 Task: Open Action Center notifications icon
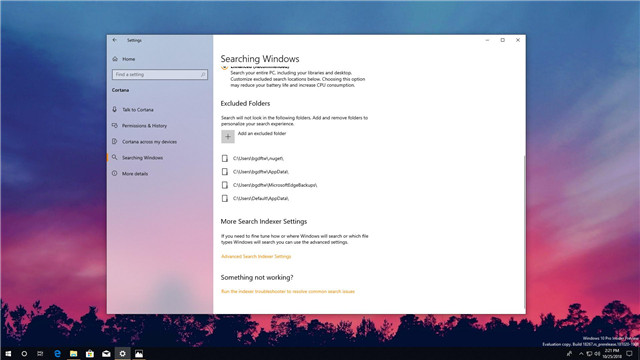[630, 353]
